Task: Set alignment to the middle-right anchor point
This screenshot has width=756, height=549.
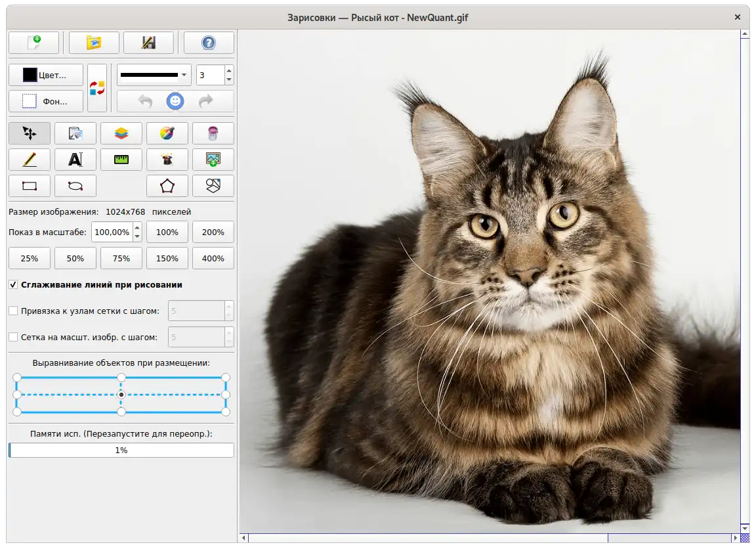Action: pyautogui.click(x=225, y=395)
